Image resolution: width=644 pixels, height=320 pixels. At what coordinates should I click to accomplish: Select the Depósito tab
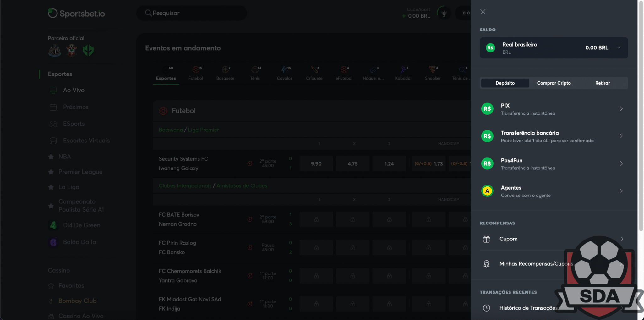(x=505, y=83)
